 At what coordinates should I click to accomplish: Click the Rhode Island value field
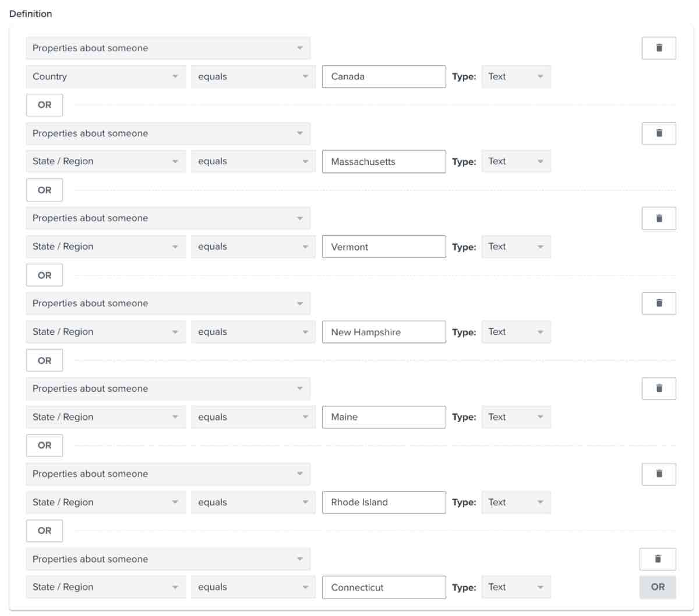[384, 502]
